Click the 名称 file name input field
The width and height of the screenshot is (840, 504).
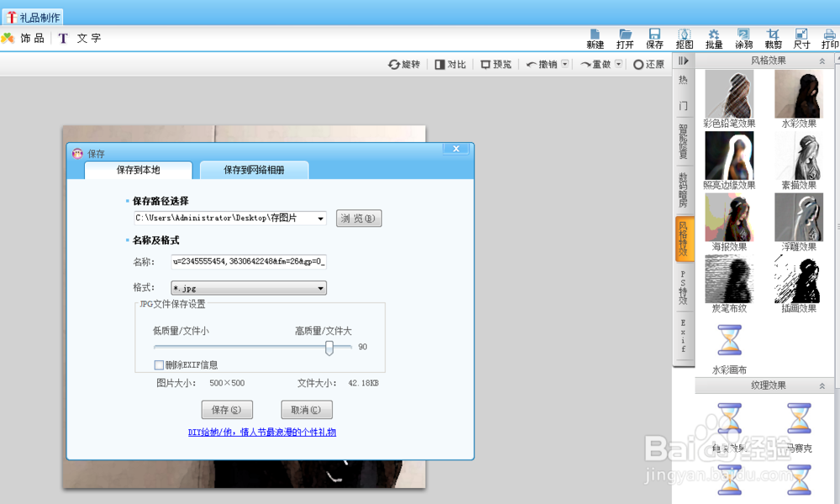249,261
